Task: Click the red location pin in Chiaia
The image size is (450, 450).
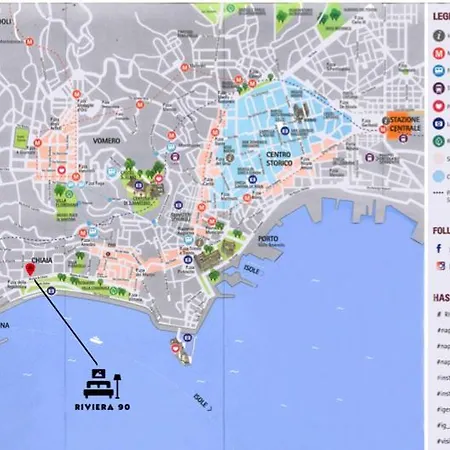Action: tap(30, 269)
